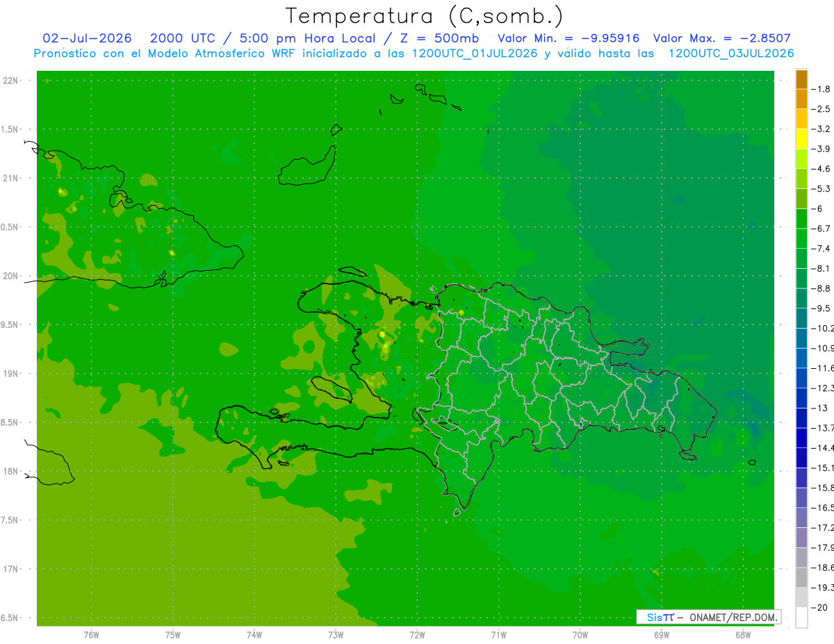Click the '-9.5' color bar label

click(821, 308)
